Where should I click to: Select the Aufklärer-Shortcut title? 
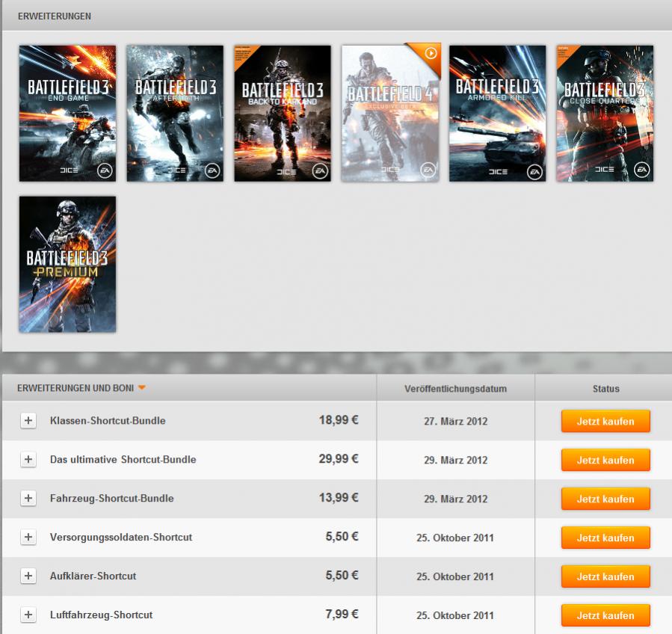point(93,576)
